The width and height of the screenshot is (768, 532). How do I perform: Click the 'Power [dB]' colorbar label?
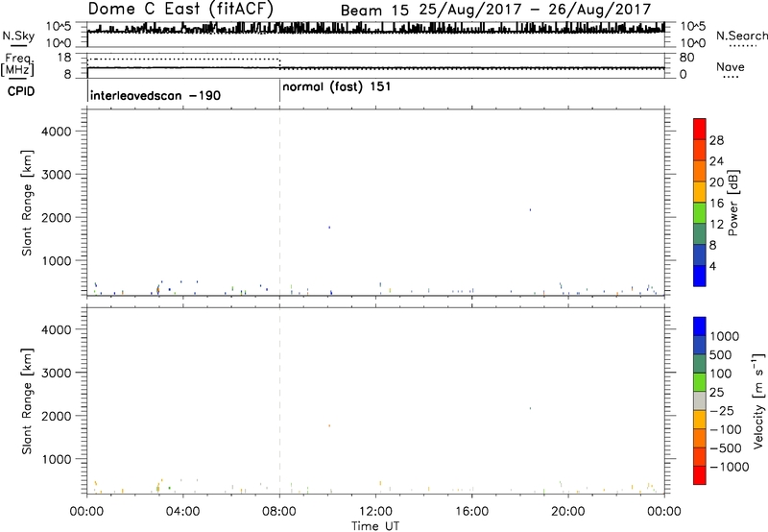pyautogui.click(x=732, y=204)
